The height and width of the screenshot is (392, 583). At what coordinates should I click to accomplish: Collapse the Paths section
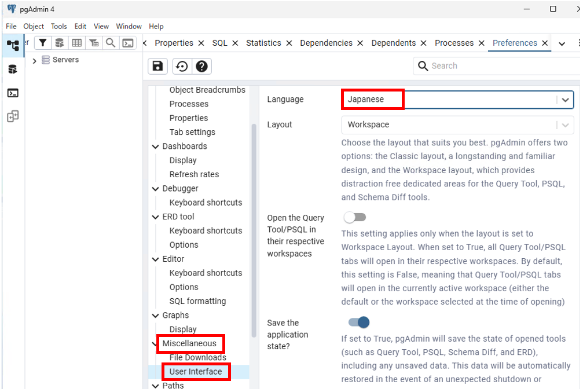[x=155, y=386]
